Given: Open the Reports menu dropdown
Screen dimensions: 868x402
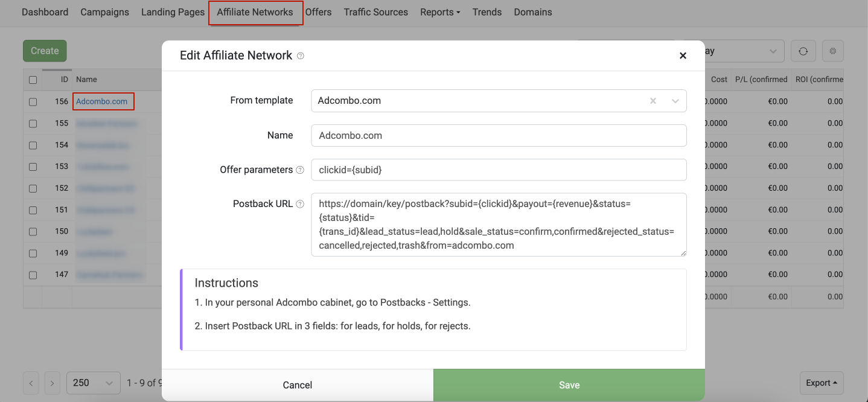Looking at the screenshot, I should click(x=440, y=12).
